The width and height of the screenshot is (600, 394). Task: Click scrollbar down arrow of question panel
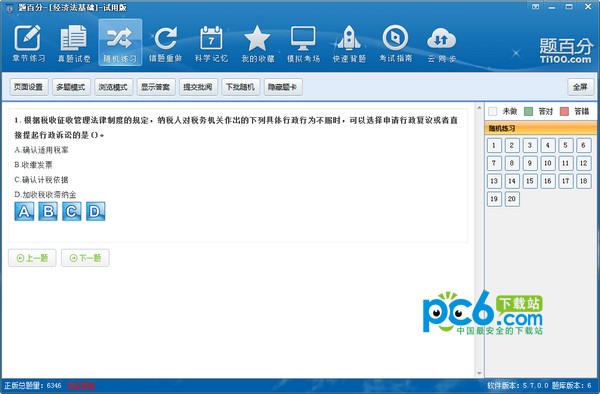point(479,373)
